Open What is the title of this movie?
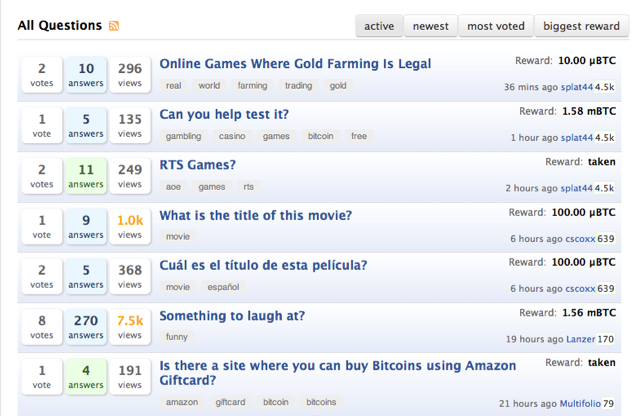This screenshot has height=416, width=634. [x=256, y=215]
